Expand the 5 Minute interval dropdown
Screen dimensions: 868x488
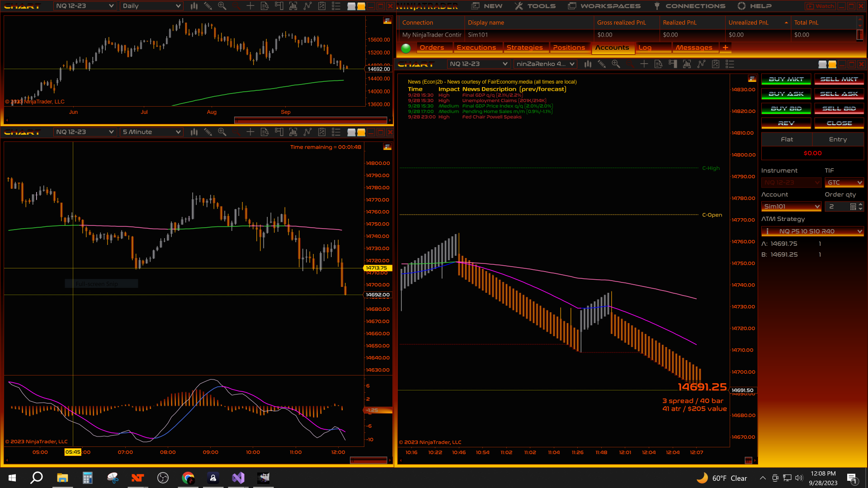click(x=178, y=132)
